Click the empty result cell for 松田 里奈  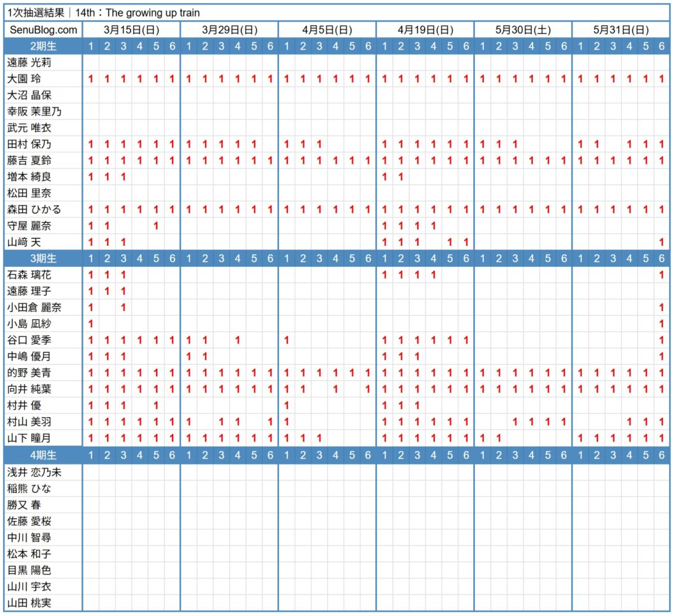pos(92,192)
